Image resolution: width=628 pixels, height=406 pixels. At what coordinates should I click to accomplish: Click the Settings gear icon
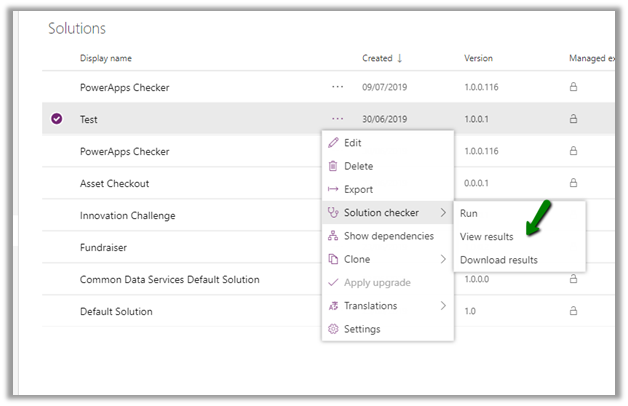pyautogui.click(x=334, y=329)
